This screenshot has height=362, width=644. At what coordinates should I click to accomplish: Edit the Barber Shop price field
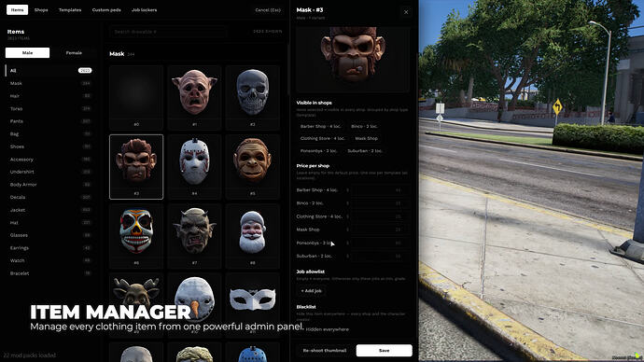(380, 190)
